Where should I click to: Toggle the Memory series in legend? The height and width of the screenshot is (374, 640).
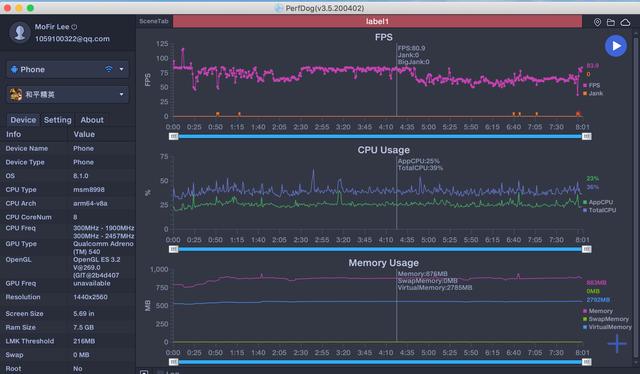coord(598,311)
